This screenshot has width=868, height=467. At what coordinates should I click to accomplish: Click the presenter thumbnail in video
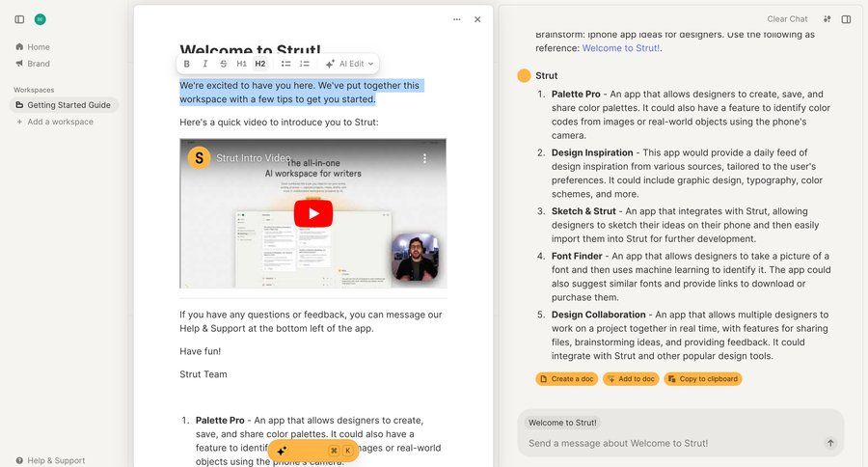pyautogui.click(x=415, y=257)
